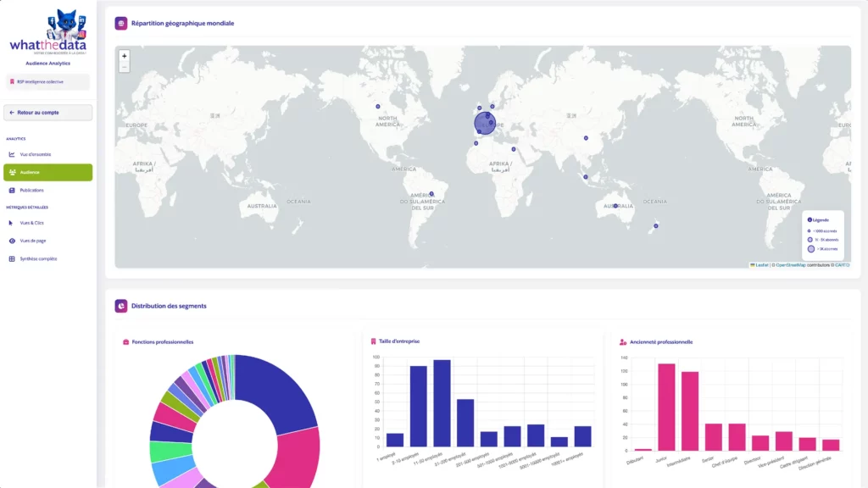Click Retour au compte button
The height and width of the screenshot is (488, 868).
(47, 112)
